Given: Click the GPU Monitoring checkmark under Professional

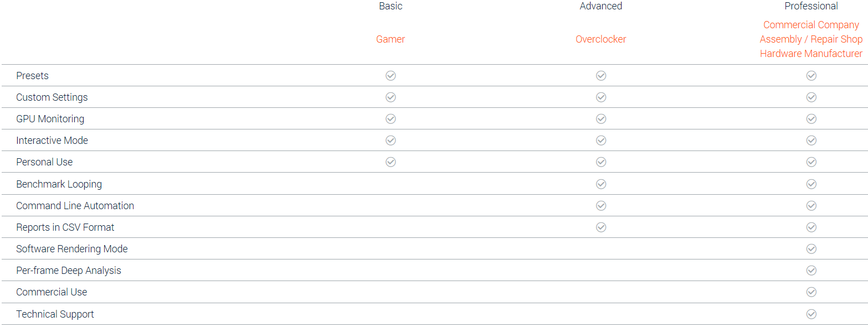Looking at the screenshot, I should point(811,119).
